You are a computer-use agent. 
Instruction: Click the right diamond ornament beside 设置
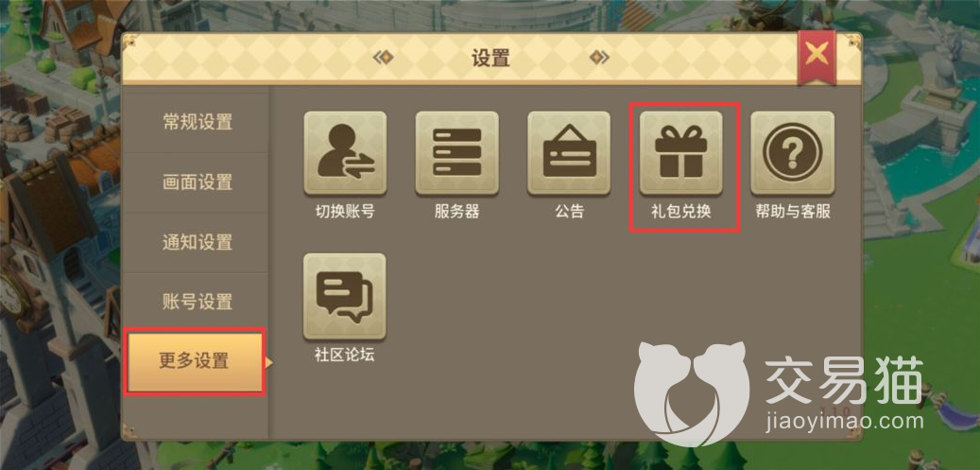click(x=599, y=58)
